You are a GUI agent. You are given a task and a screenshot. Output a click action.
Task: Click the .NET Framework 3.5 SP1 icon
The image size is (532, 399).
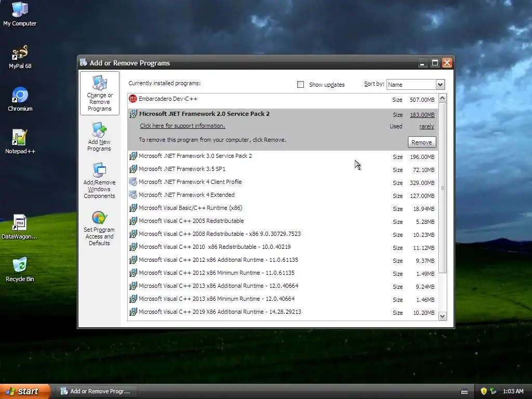point(132,169)
